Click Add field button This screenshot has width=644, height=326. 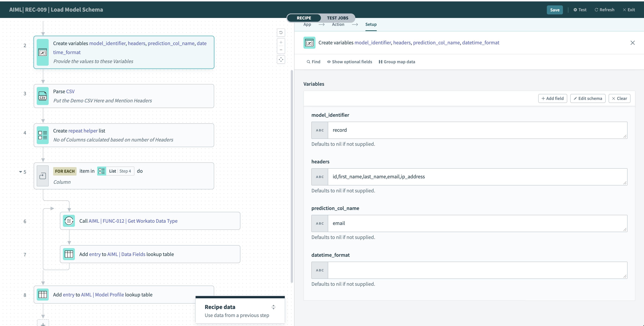tap(552, 98)
